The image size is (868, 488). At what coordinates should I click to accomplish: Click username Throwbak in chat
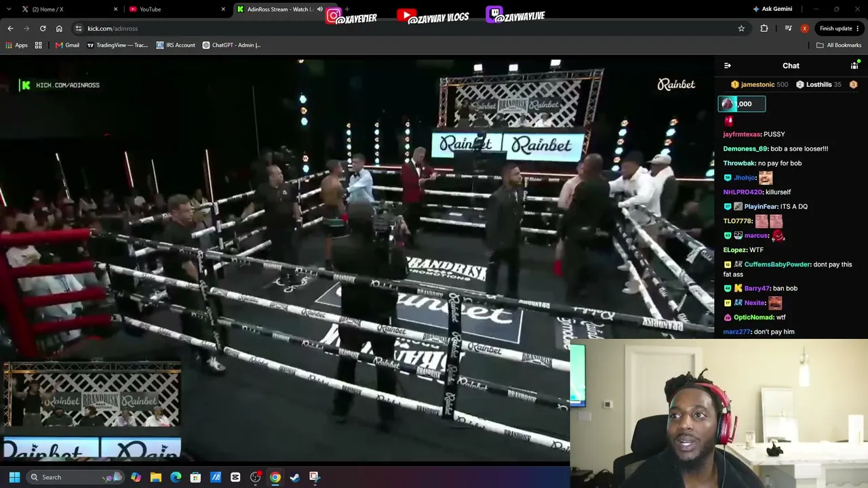coord(740,163)
